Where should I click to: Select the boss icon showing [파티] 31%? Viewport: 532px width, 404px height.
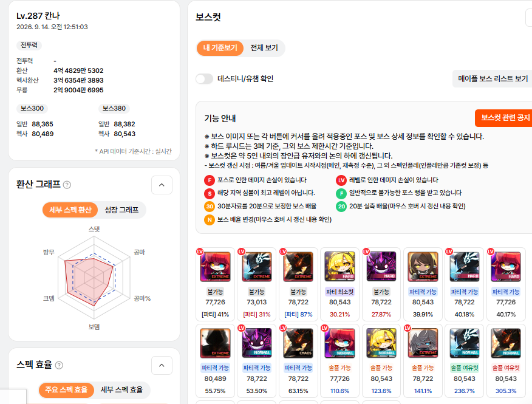[257, 267]
